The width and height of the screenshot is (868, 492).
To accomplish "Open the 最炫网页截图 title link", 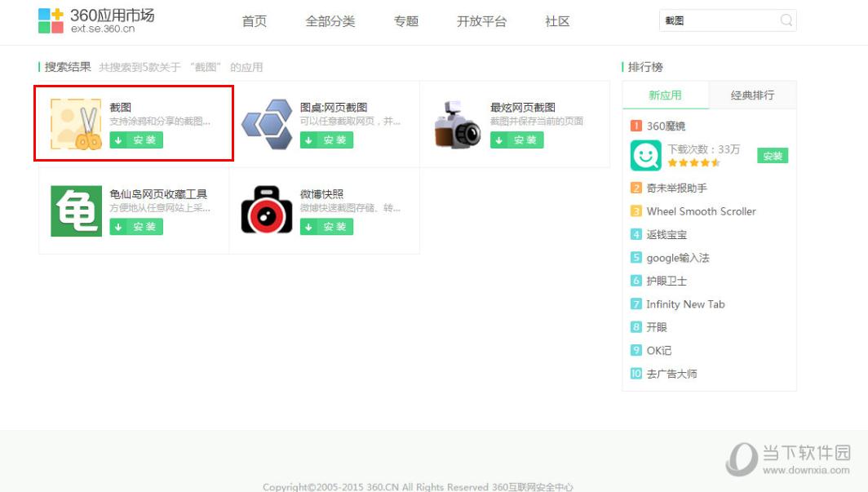I will (x=523, y=108).
